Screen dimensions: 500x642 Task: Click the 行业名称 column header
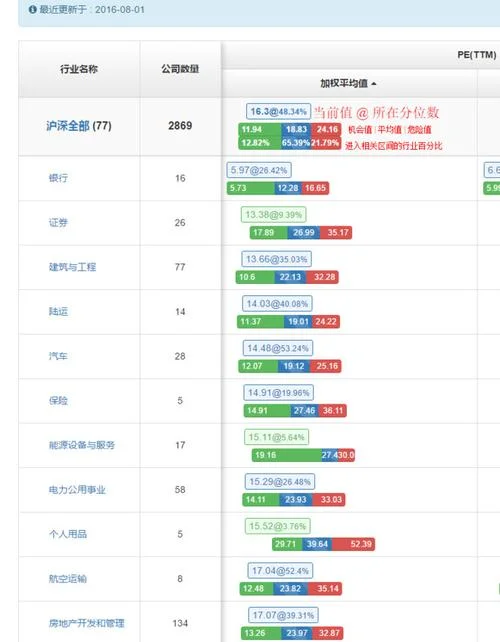tap(79, 69)
